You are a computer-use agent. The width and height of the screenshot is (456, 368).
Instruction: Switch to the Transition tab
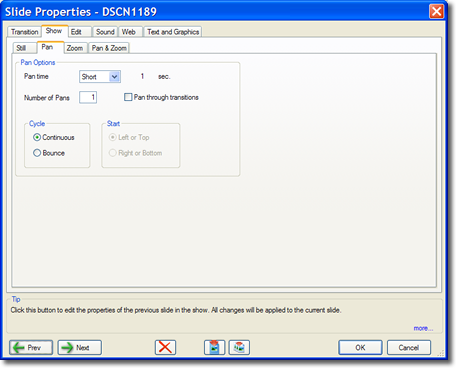(24, 32)
